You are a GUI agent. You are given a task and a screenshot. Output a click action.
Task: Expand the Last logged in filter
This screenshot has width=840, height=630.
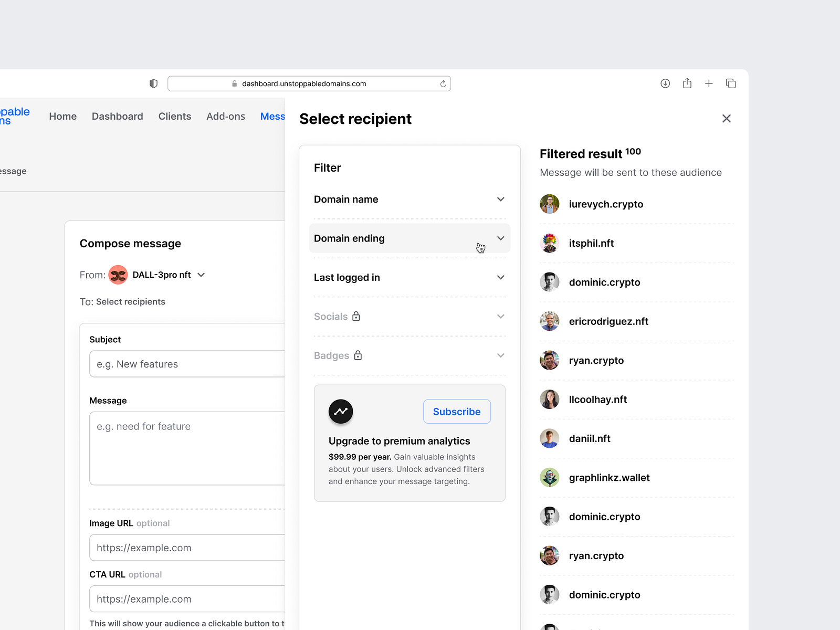tap(500, 277)
